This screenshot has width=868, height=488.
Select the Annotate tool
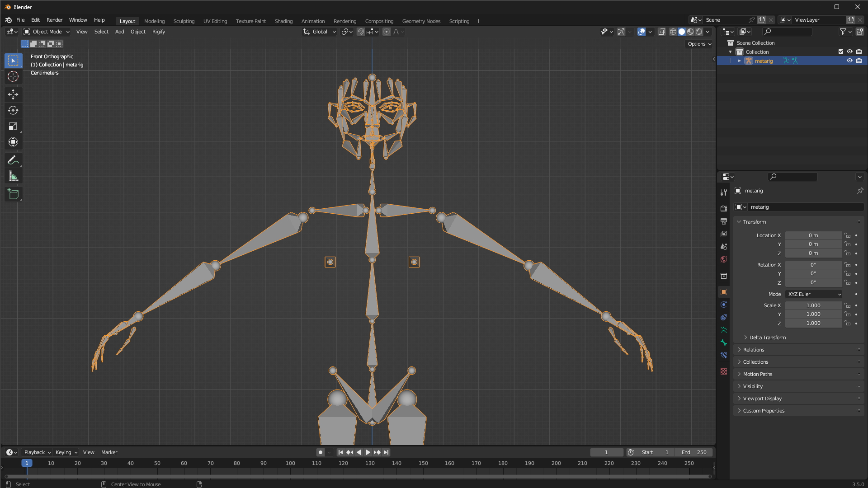pyautogui.click(x=13, y=160)
